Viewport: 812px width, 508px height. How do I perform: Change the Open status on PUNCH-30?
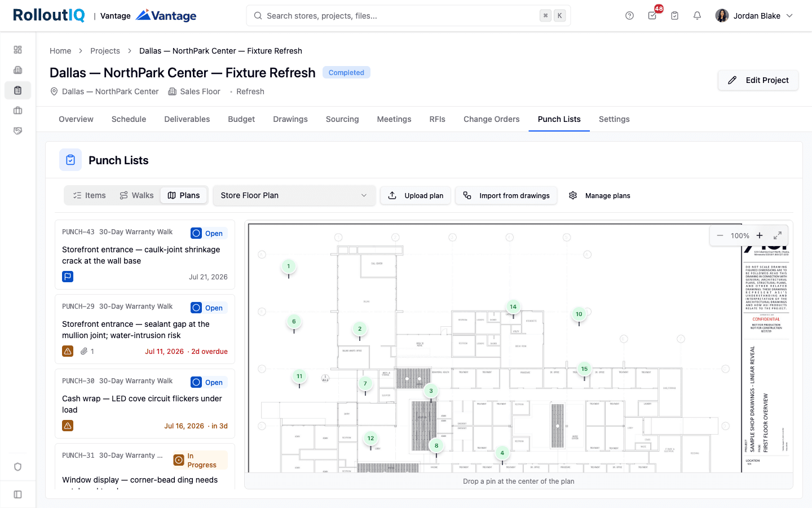click(x=209, y=382)
